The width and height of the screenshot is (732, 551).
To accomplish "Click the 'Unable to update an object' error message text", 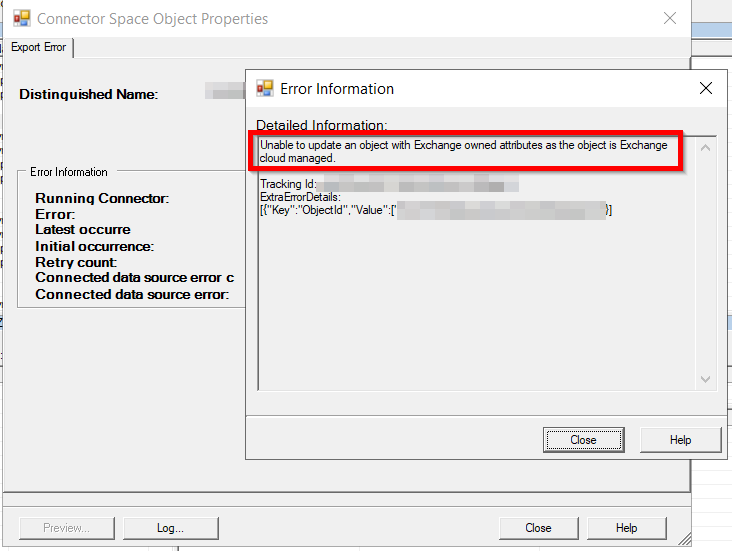I will coord(463,151).
